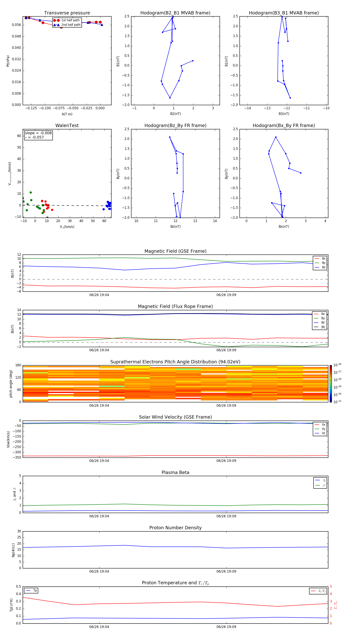Click the 'B2(nT)' x-axis label

point(175,114)
